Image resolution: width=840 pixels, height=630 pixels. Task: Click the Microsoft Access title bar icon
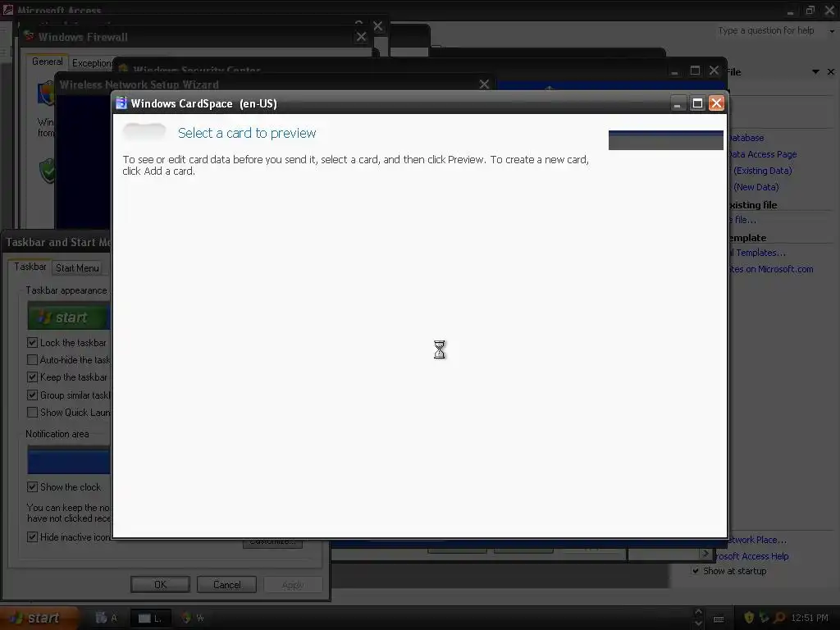point(7,9)
